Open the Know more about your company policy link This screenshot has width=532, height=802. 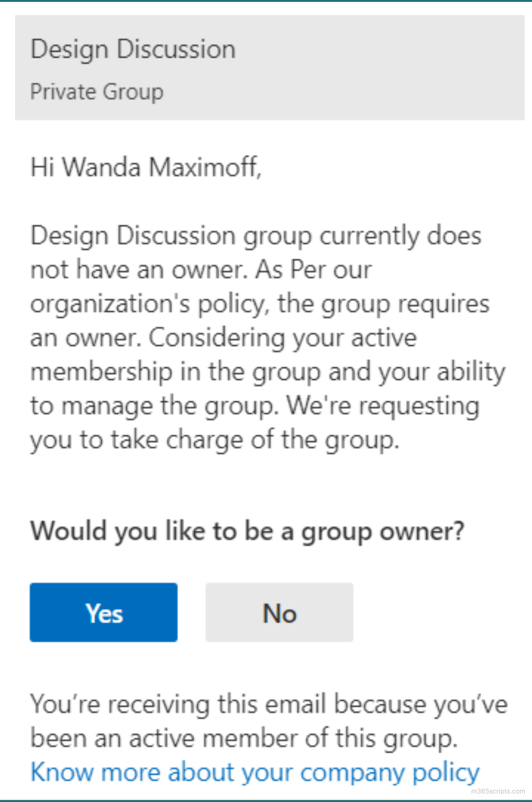point(254,772)
